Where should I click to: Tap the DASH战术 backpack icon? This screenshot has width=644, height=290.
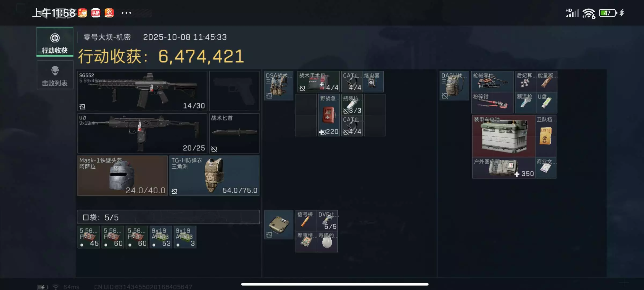454,85
